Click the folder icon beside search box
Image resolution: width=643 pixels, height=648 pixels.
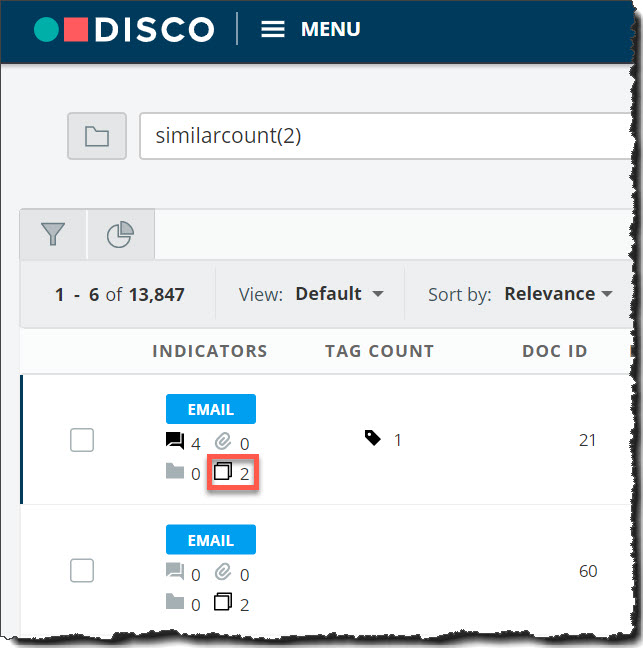96,136
